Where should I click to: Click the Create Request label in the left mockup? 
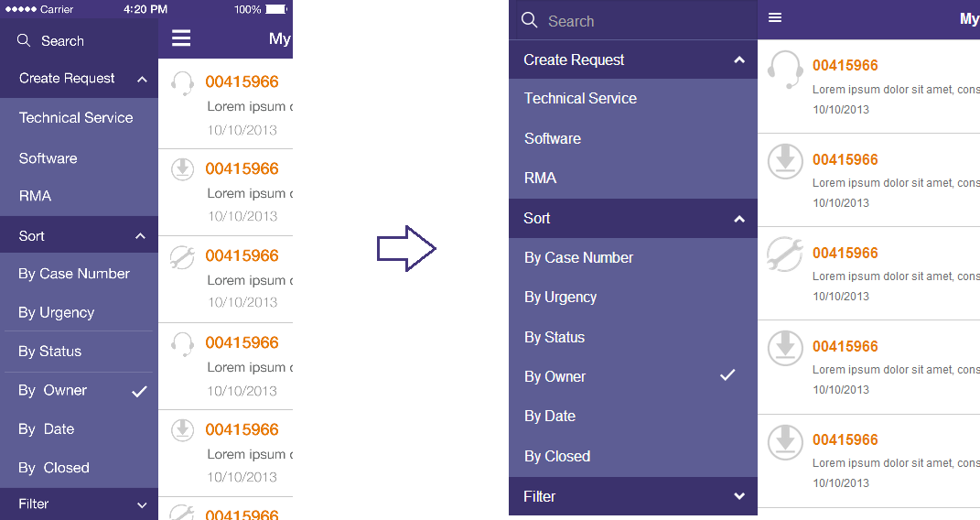(67, 78)
